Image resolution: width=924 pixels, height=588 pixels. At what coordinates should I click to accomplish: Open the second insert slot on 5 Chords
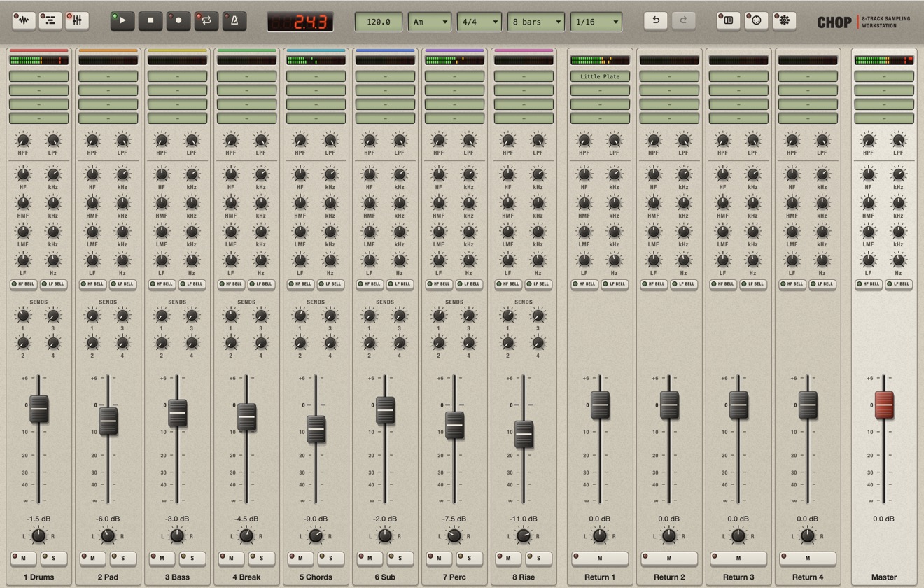point(316,90)
